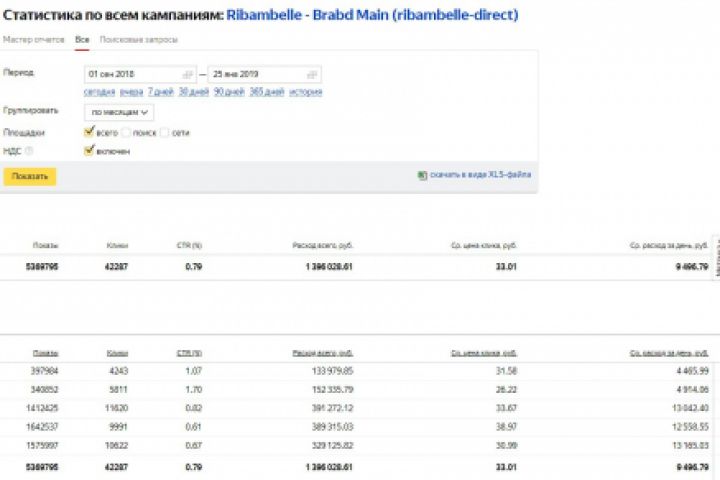Click clicks value '9991'
The height and width of the screenshot is (480, 720).
118,427
